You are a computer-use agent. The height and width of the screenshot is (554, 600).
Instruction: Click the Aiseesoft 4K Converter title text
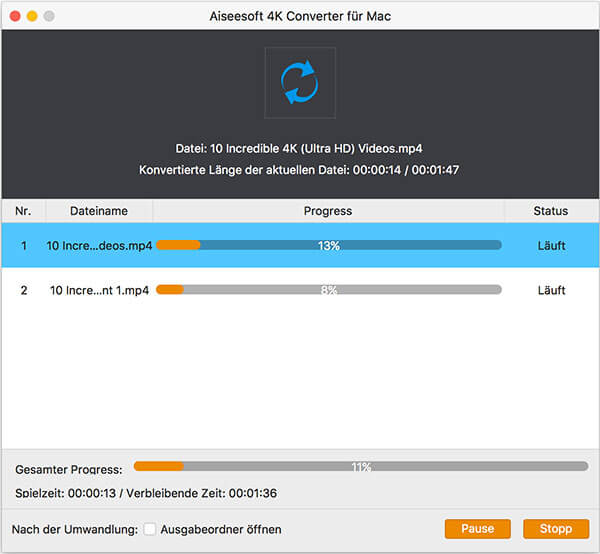300,16
